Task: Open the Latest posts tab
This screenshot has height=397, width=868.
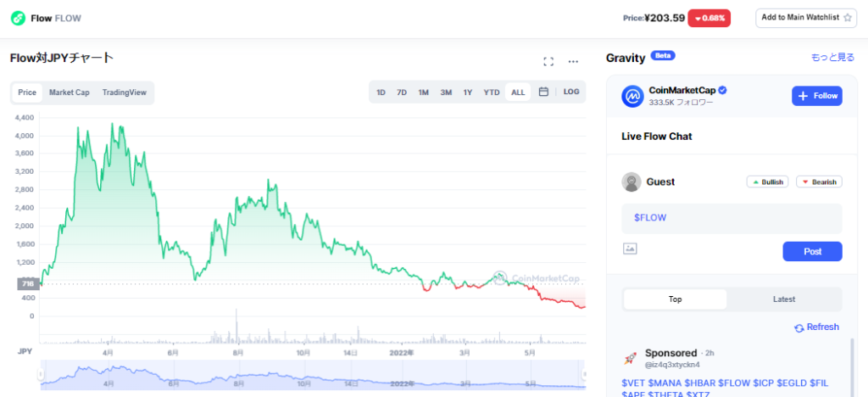Action: 784,299
